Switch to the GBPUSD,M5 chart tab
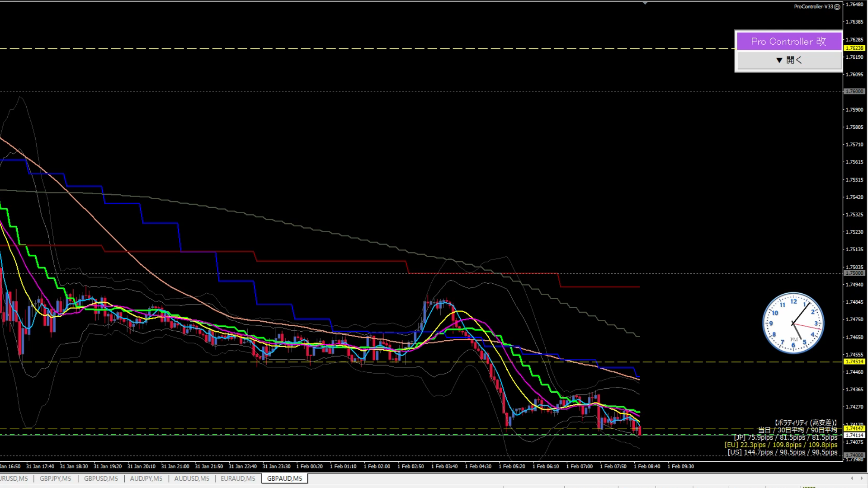 (101, 479)
